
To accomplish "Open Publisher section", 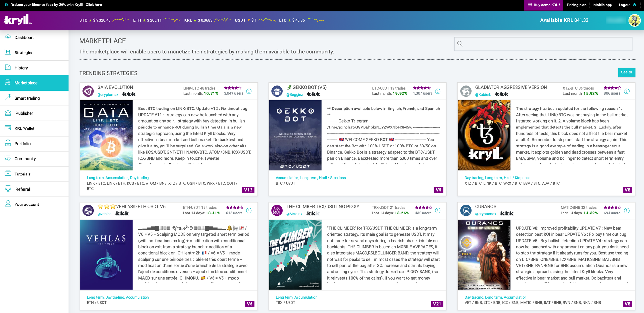I will click(x=34, y=113).
